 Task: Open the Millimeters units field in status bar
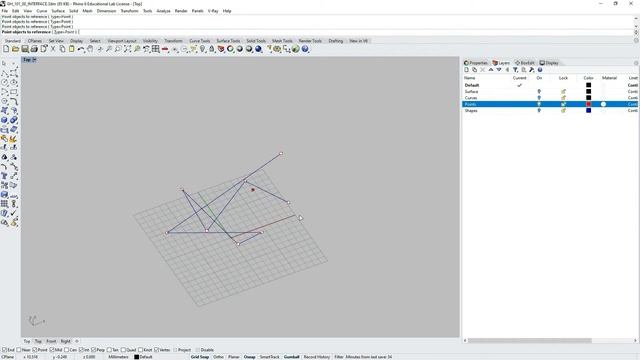click(118, 357)
